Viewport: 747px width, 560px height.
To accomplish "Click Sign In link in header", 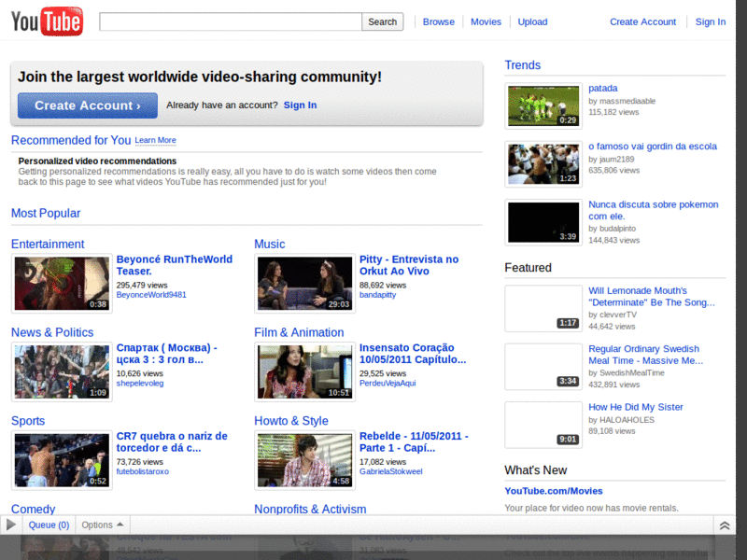I will (710, 21).
